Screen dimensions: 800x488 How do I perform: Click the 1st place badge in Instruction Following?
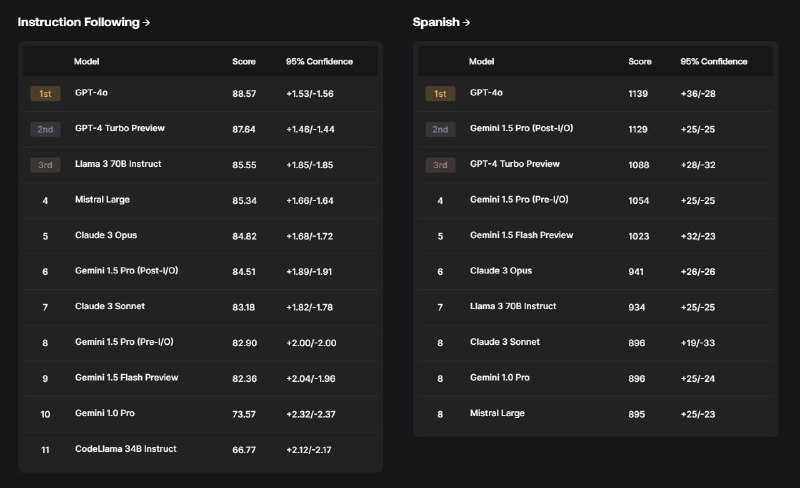point(45,94)
